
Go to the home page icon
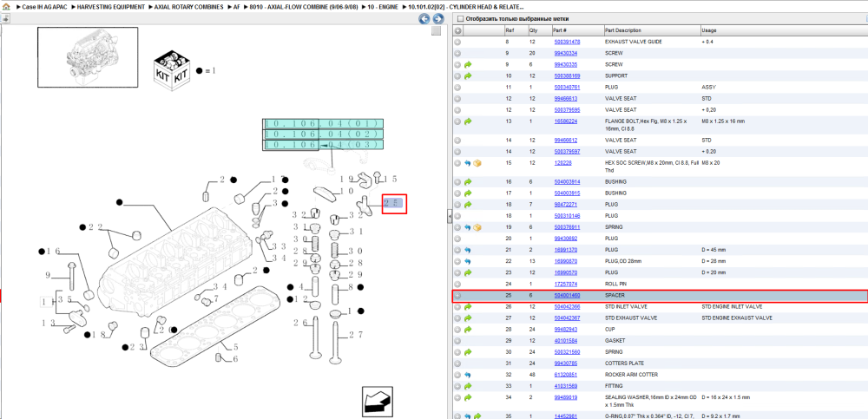[6, 8]
